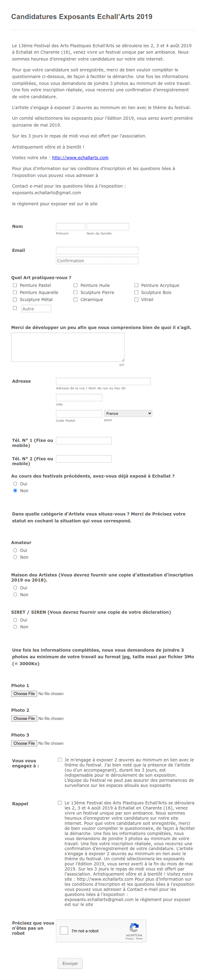Open the www.echallarts.com link

tap(80, 157)
